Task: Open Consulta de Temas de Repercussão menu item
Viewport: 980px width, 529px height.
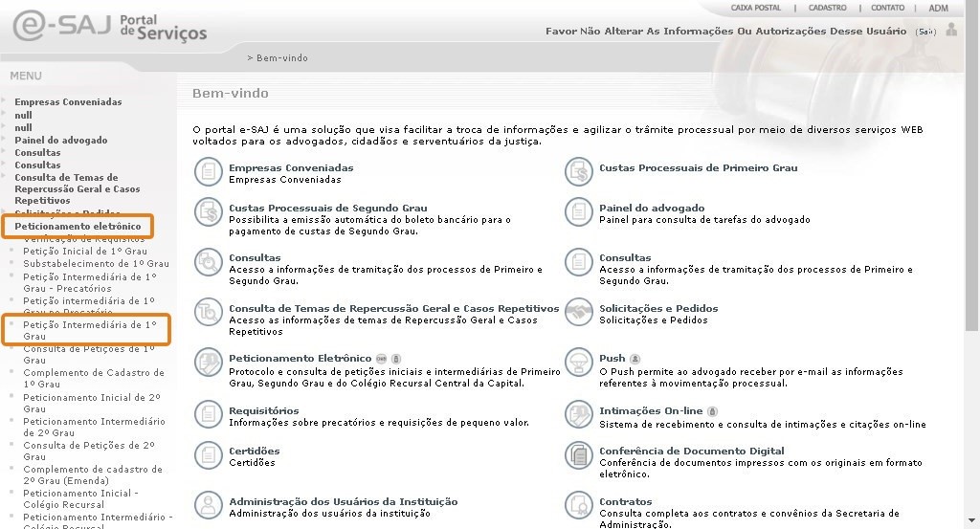Action: [77, 188]
